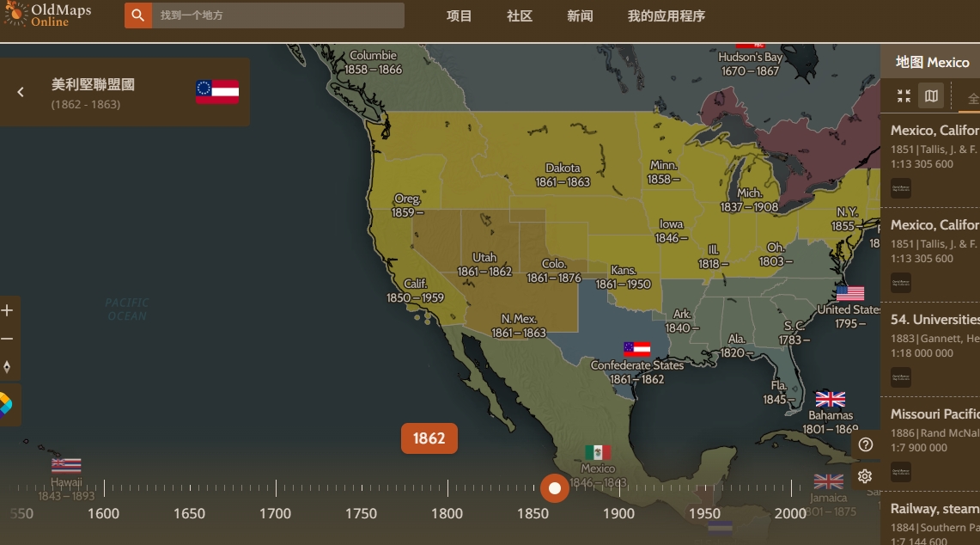This screenshot has height=545, width=980.
Task: Select the Calif. 1850–1959 label
Action: click(415, 291)
